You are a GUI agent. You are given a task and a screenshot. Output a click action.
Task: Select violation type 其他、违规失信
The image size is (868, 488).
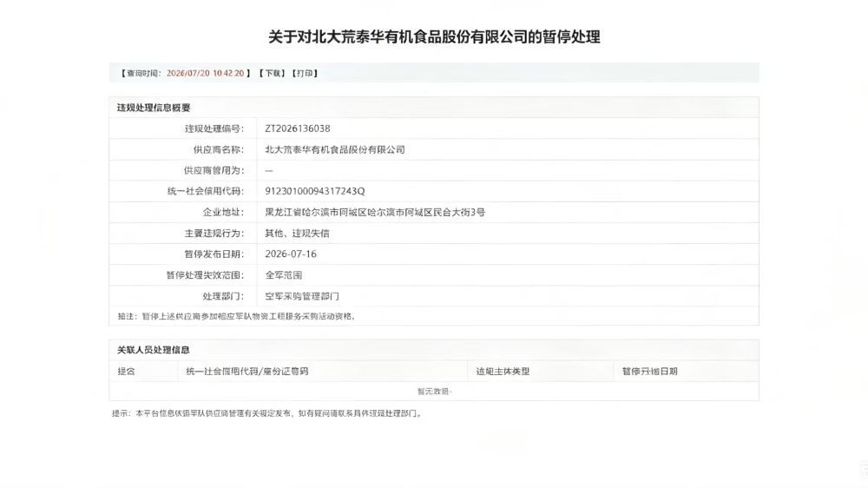[x=297, y=234]
